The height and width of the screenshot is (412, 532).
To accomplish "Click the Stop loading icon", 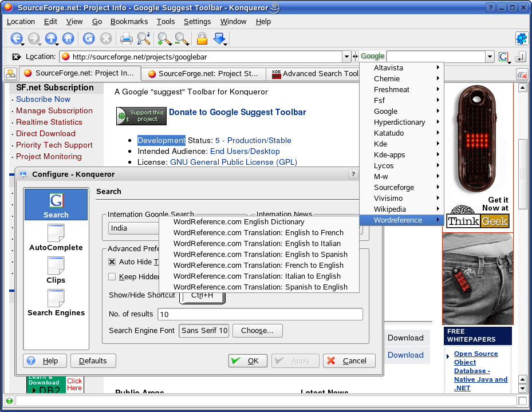I will coord(106,38).
